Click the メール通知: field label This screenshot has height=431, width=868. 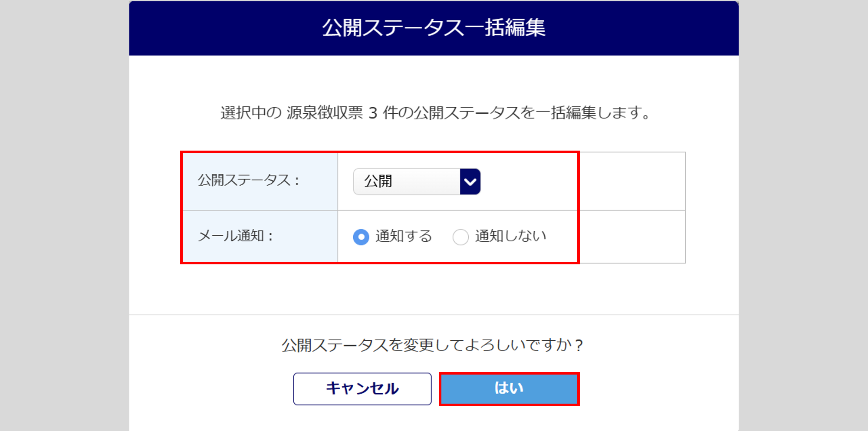pyautogui.click(x=236, y=236)
